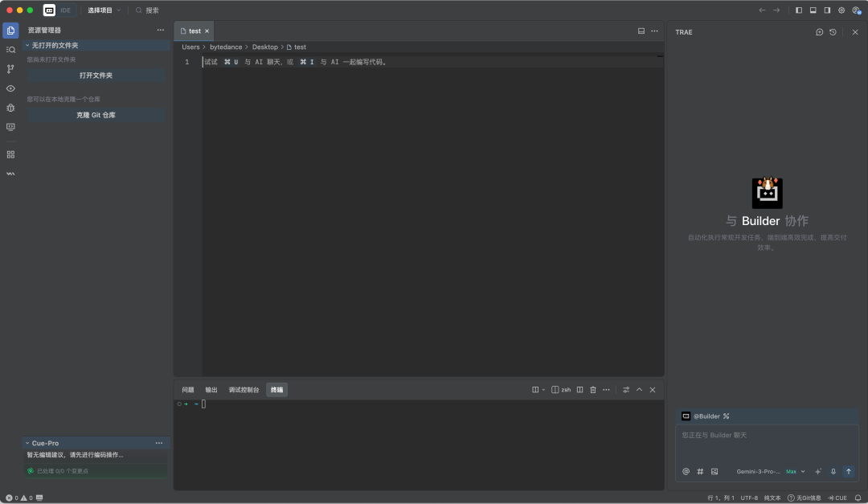Click the 无Git信息 status bar item
The height and width of the screenshot is (504, 868).
(x=805, y=498)
